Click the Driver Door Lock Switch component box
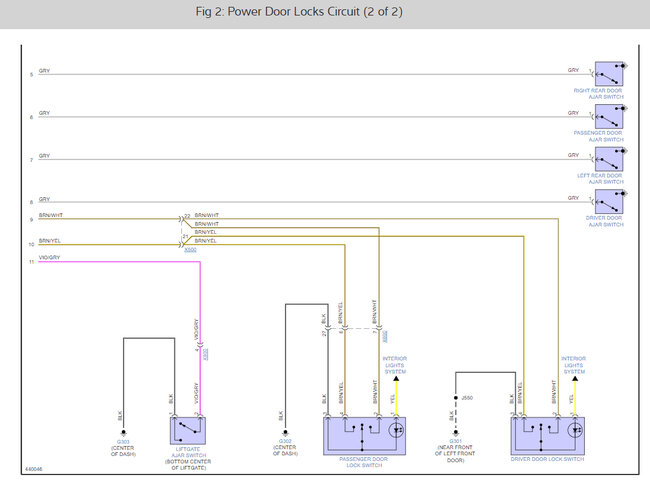Viewport: 650px width, 487px height. tap(548, 436)
